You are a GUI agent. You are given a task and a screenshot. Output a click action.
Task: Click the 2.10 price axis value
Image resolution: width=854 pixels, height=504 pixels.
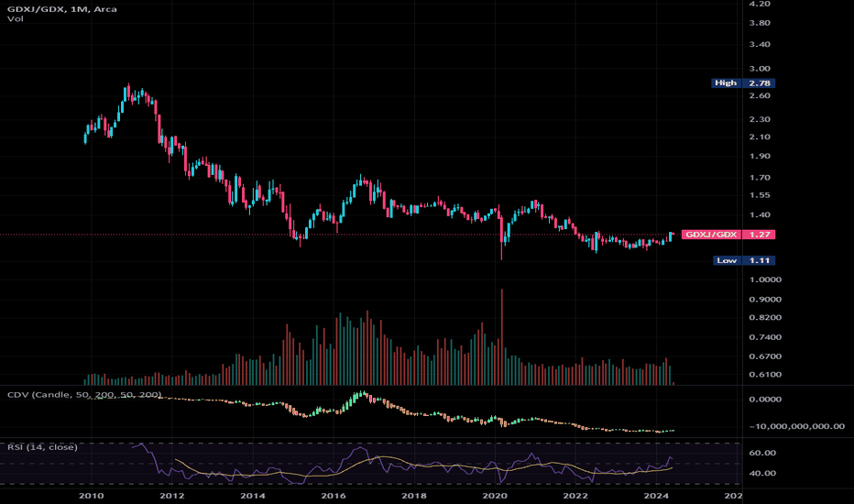pyautogui.click(x=760, y=137)
